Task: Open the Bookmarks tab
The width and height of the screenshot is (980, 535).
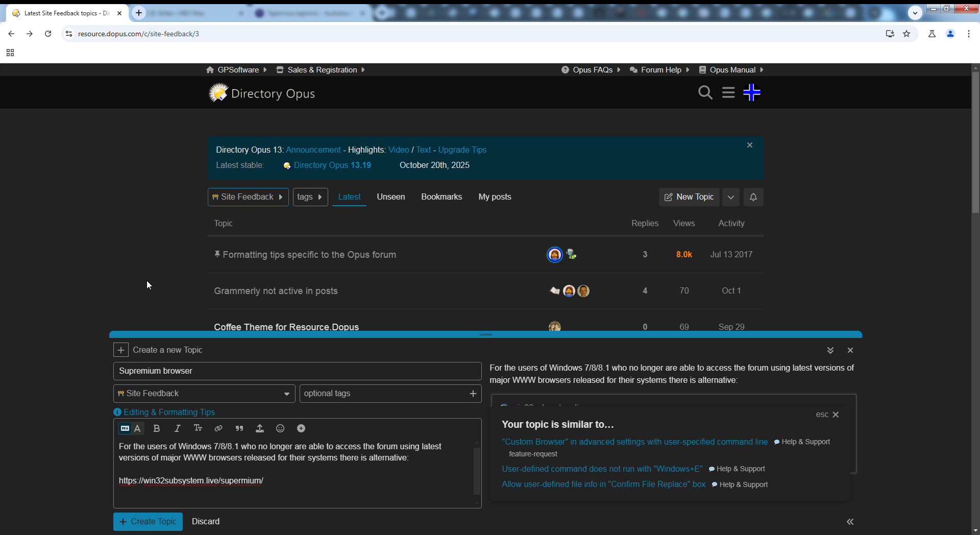Action: click(x=441, y=197)
